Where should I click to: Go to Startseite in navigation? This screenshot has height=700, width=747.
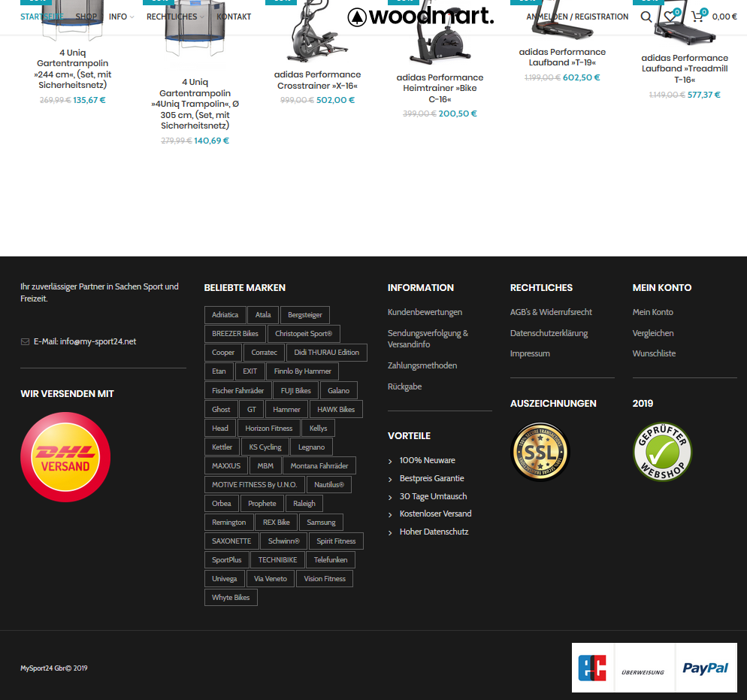42,17
